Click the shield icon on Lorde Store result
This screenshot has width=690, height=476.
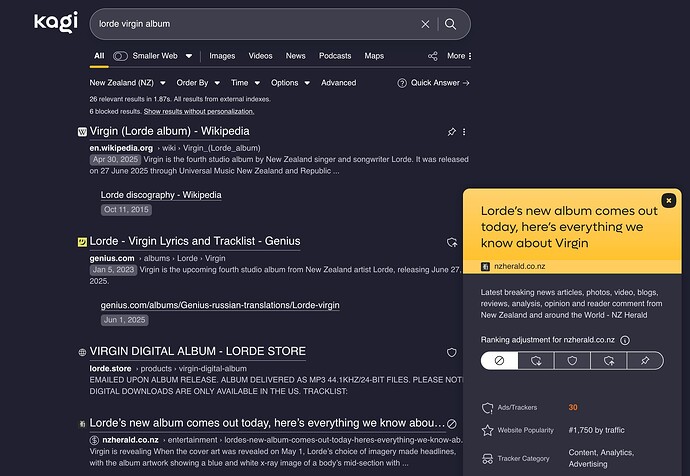click(x=451, y=352)
